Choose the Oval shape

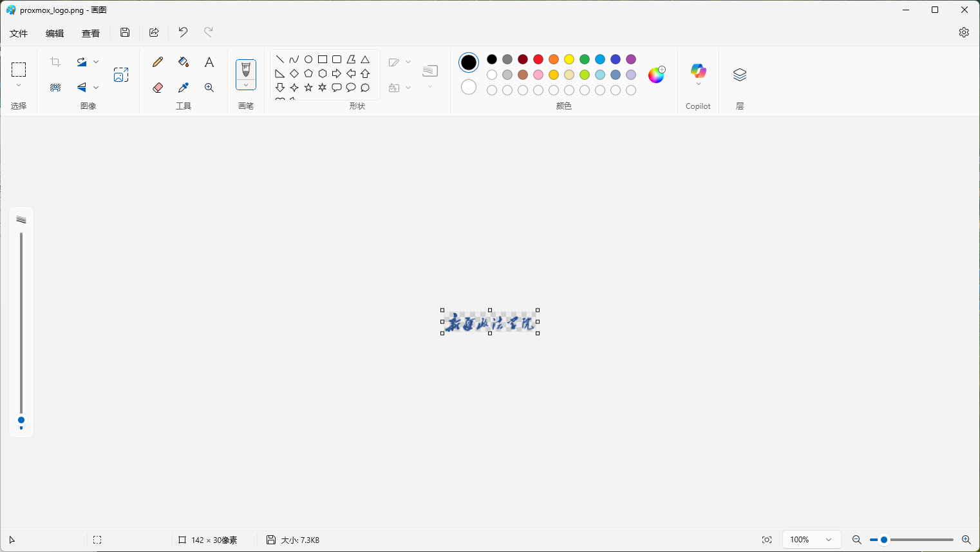coord(308,59)
